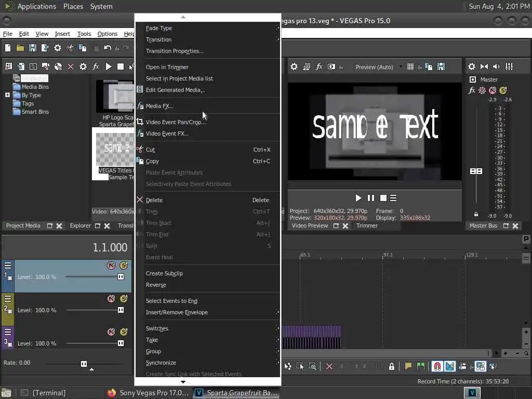Expand the By Type folder in the media tree
Screen dimensions: 532x399
coord(7,95)
